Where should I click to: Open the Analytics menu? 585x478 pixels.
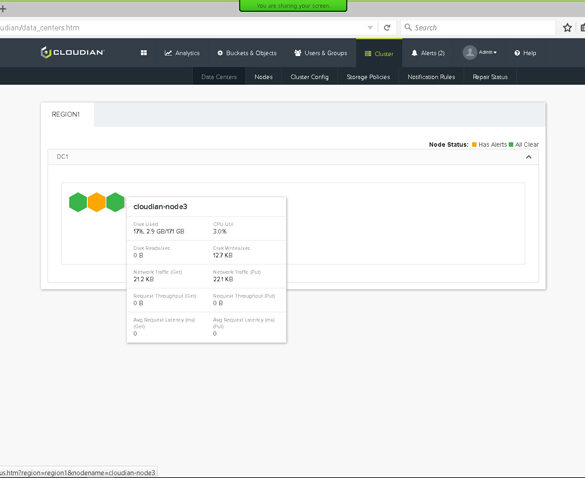click(x=182, y=53)
